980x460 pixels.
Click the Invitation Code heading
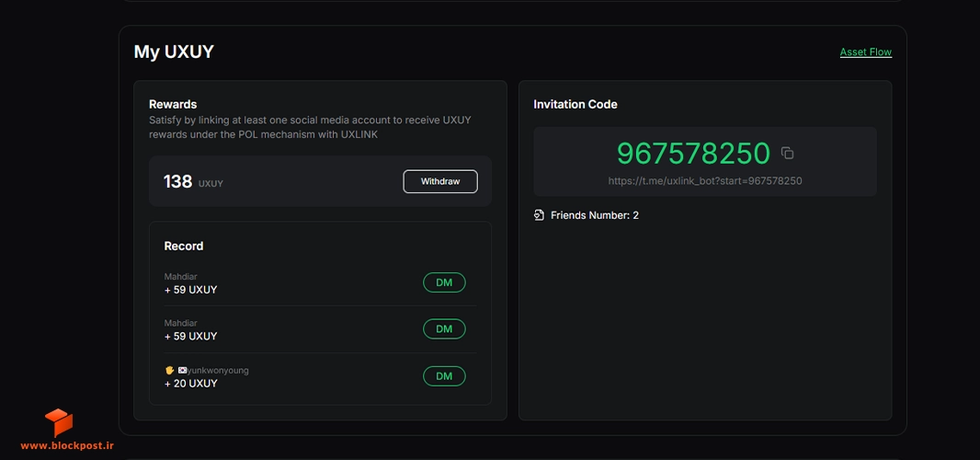pyautogui.click(x=575, y=105)
